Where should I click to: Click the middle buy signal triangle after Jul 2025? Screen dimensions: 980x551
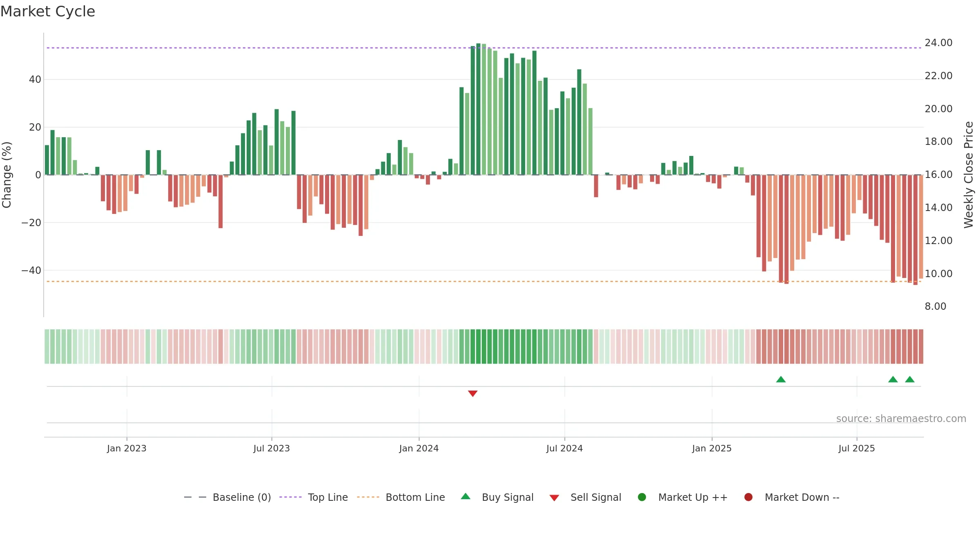click(x=893, y=379)
